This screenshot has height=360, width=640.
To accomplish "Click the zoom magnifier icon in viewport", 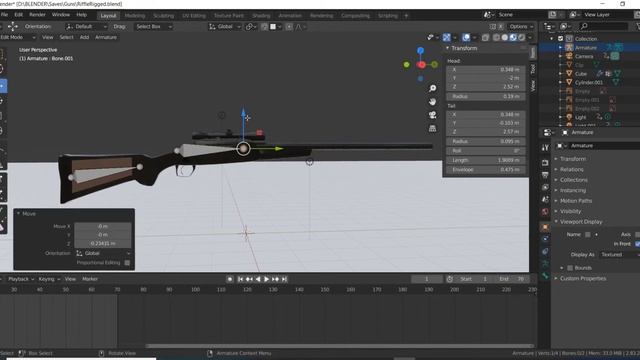I will [433, 88].
